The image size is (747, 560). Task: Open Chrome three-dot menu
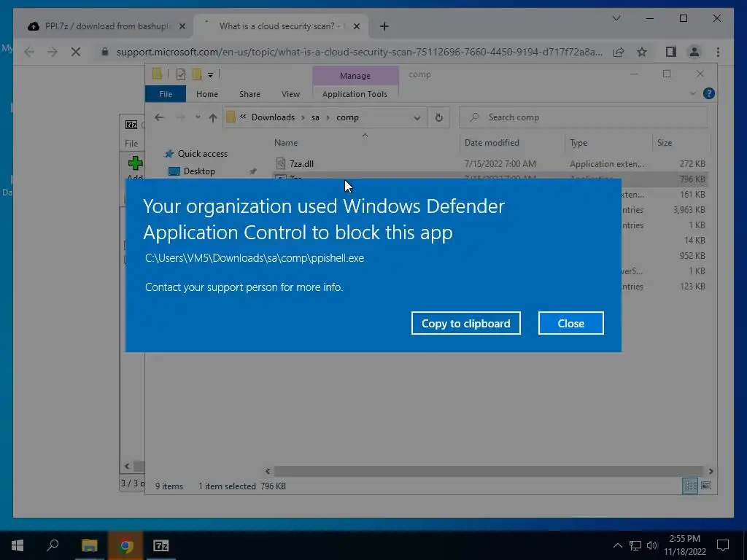[718, 52]
